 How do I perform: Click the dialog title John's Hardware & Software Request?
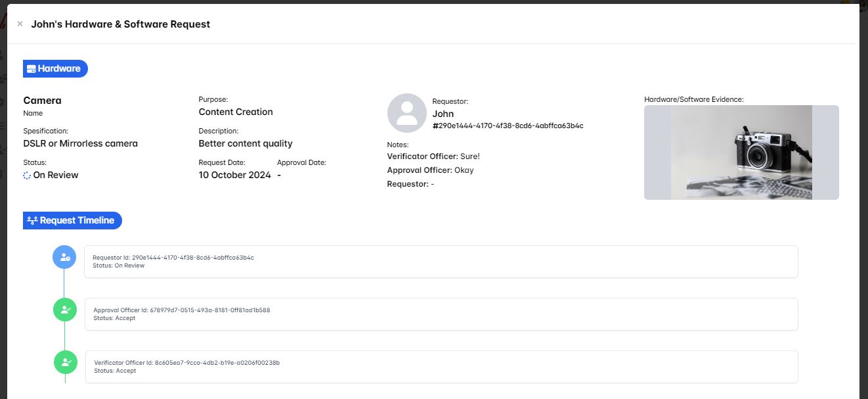point(120,24)
